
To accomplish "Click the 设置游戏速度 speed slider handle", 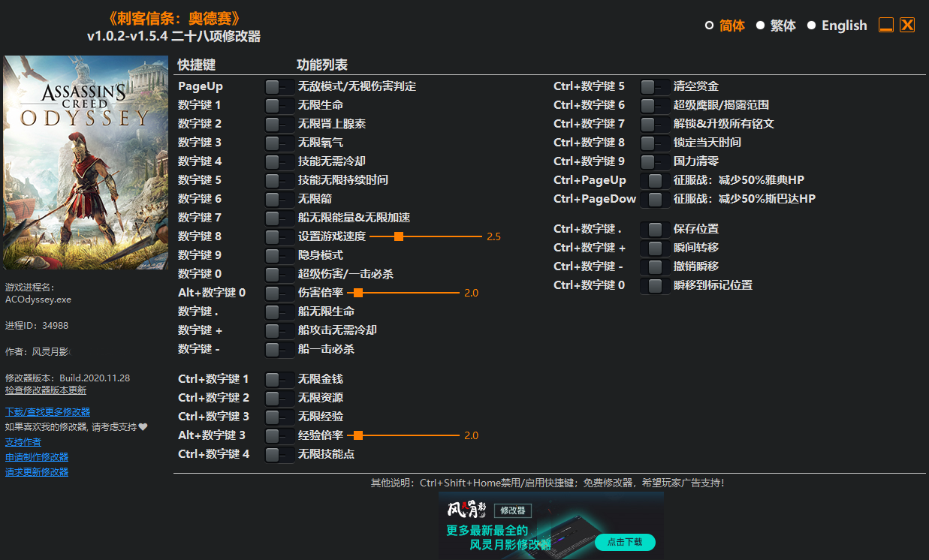I will (399, 236).
